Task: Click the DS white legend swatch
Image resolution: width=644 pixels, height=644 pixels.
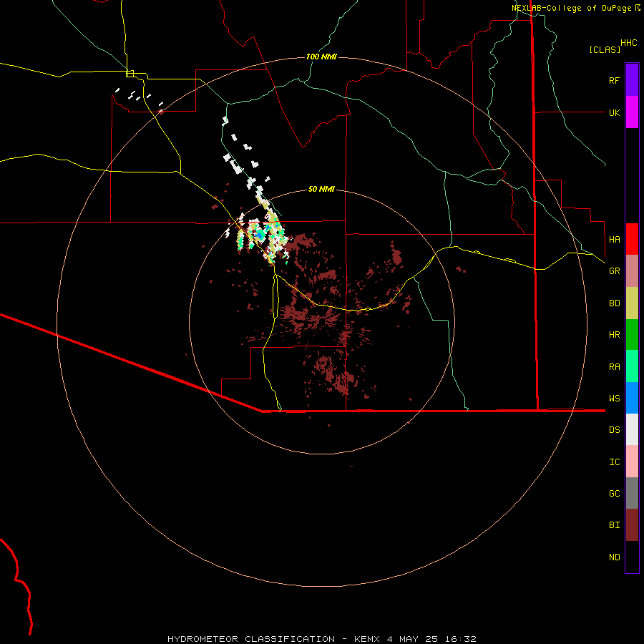Action: (632, 429)
